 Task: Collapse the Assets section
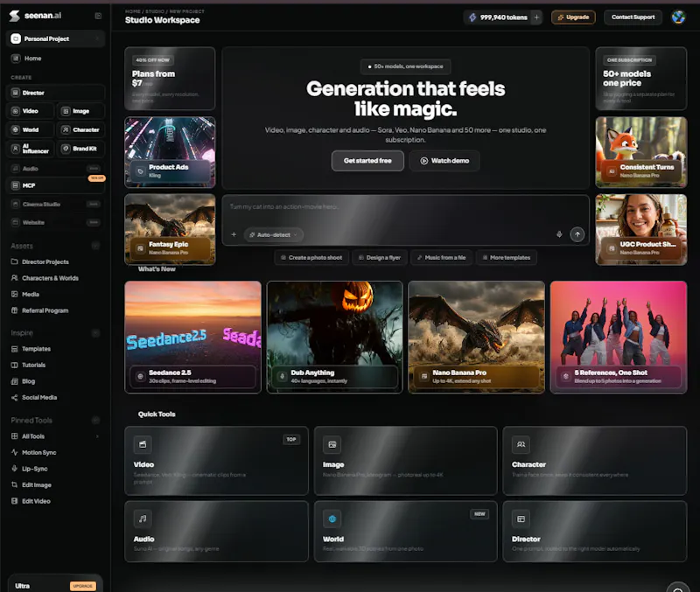click(x=95, y=246)
